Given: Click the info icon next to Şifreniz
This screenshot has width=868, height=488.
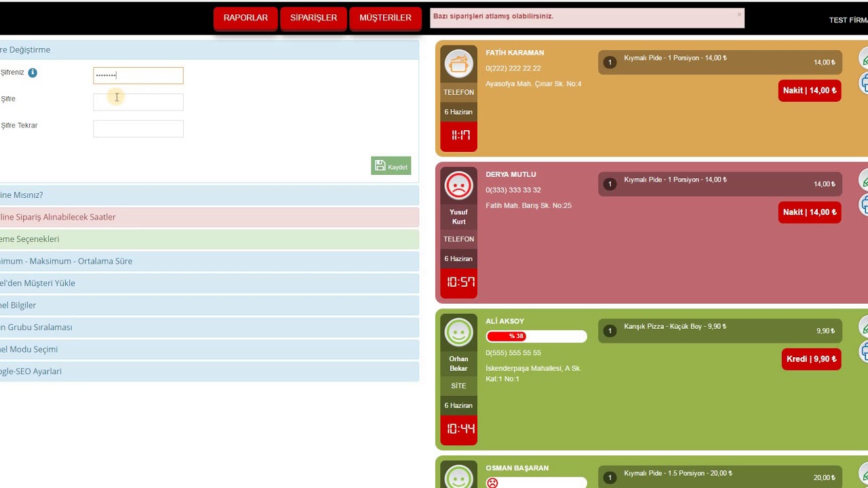Looking at the screenshot, I should 33,73.
